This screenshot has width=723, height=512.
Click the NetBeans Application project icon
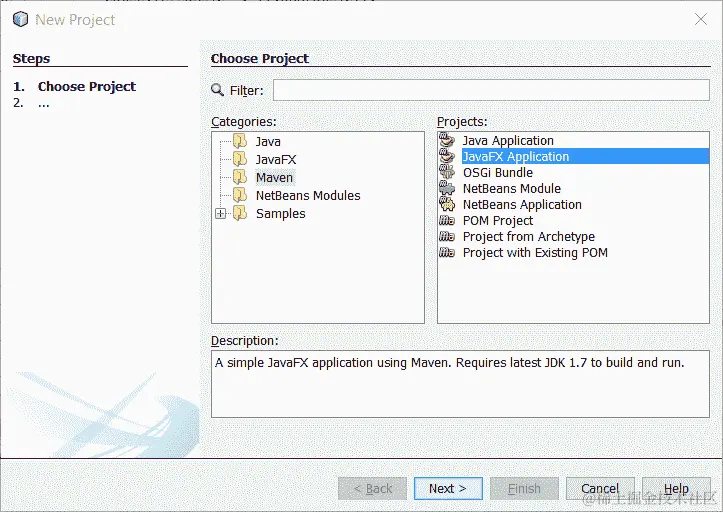[447, 204]
